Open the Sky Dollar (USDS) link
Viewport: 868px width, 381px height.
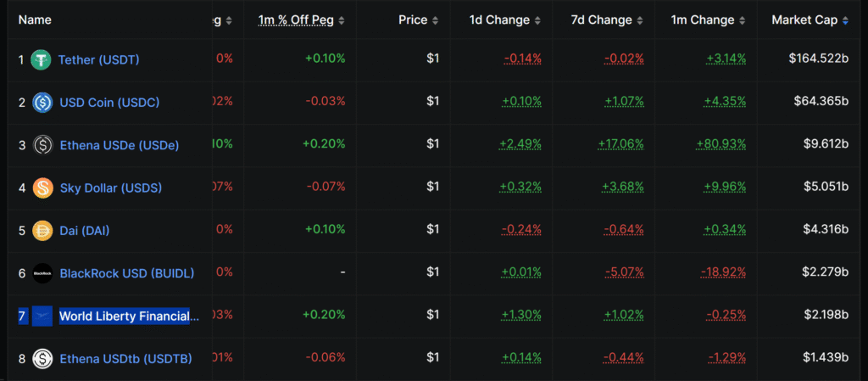pos(110,188)
